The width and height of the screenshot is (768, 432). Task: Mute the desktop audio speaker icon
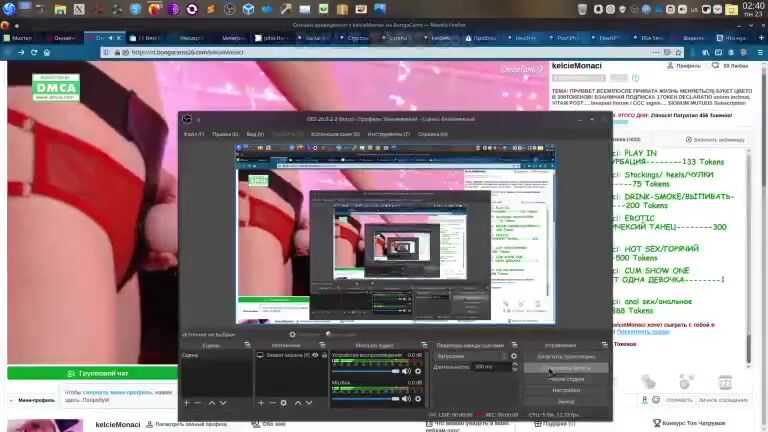coord(408,371)
